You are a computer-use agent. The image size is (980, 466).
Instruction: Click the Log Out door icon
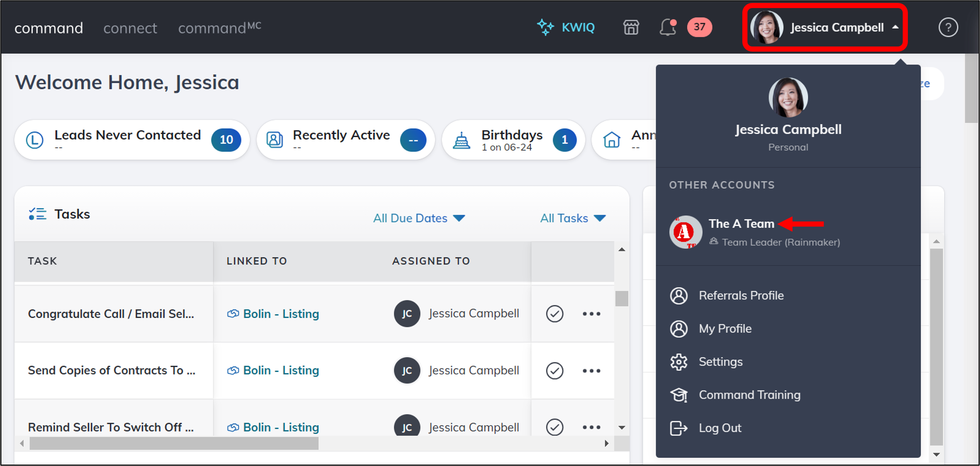pyautogui.click(x=679, y=428)
